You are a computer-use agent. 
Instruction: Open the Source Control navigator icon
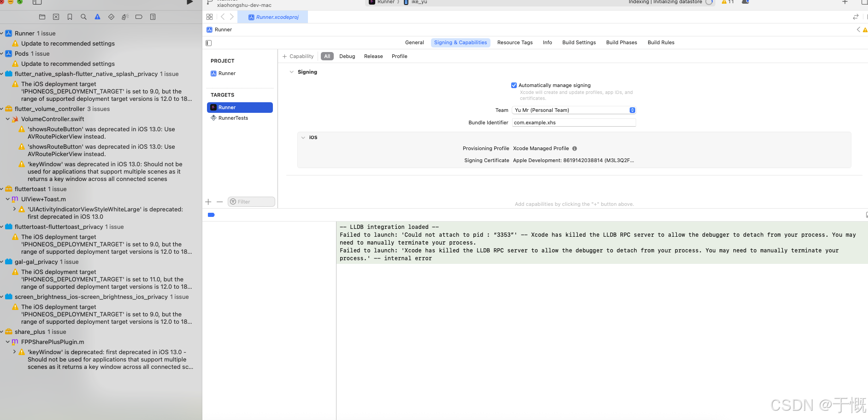(x=56, y=17)
